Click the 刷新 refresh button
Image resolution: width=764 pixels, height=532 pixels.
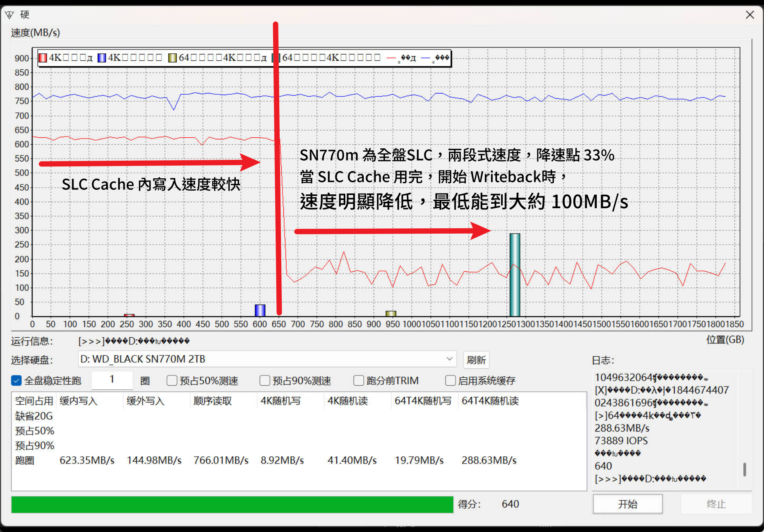(476, 360)
